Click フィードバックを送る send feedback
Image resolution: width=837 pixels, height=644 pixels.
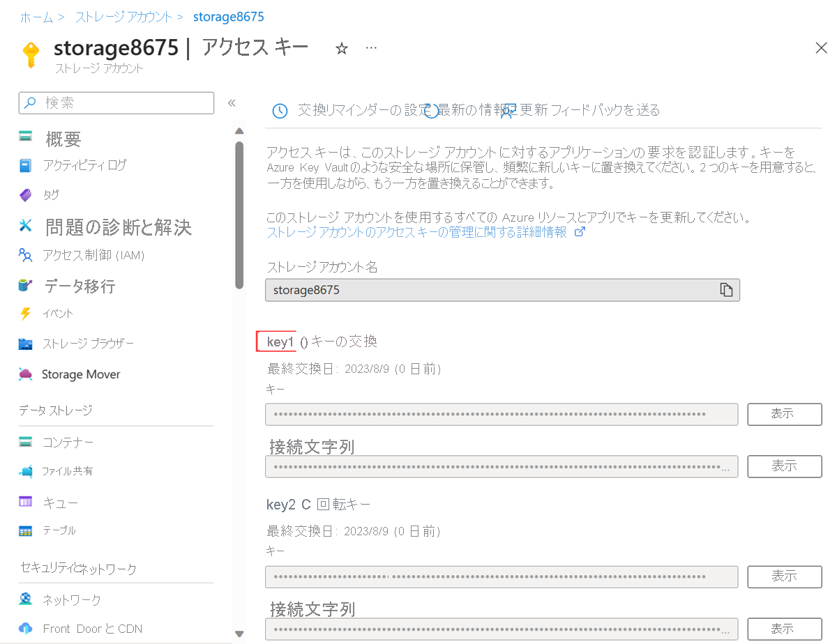[606, 110]
